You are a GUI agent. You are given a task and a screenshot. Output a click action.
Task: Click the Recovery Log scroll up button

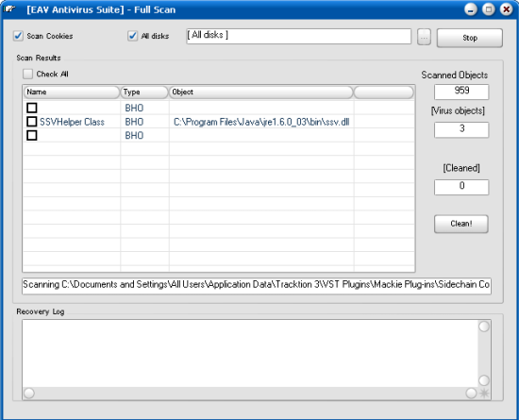(x=484, y=327)
